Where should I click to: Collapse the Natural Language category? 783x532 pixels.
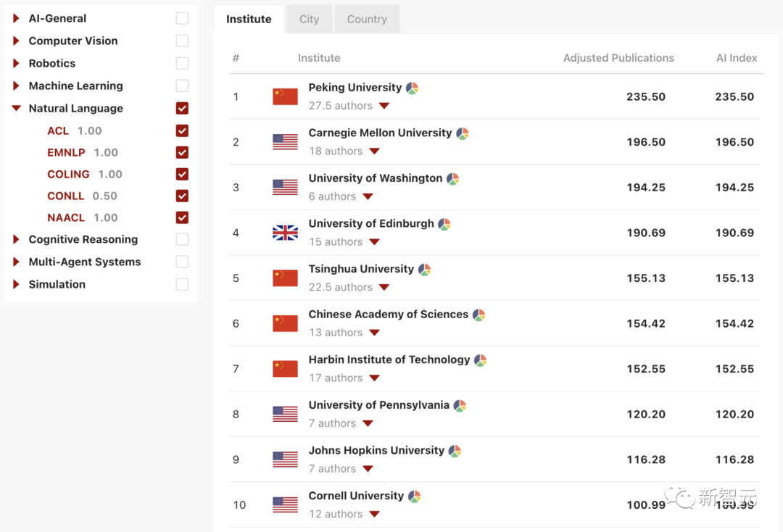click(17, 108)
